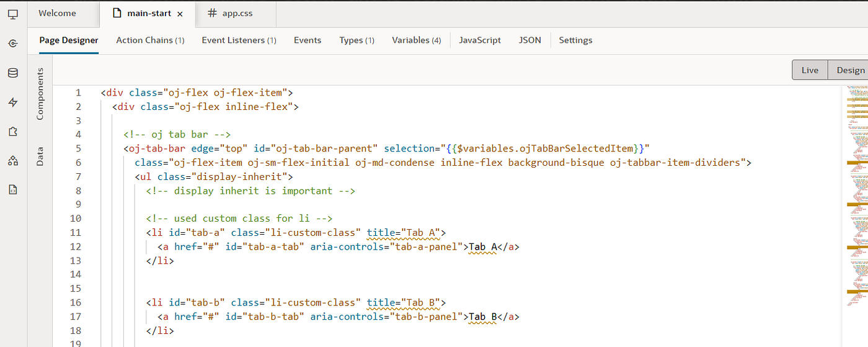Image resolution: width=868 pixels, height=347 pixels.
Task: Click the $variables.ojTabBarSelectedItem expression
Action: tap(546, 148)
